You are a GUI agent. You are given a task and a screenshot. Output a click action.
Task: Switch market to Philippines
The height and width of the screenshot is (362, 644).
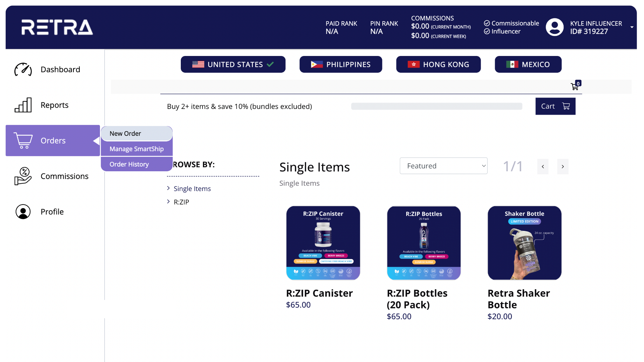coord(340,64)
